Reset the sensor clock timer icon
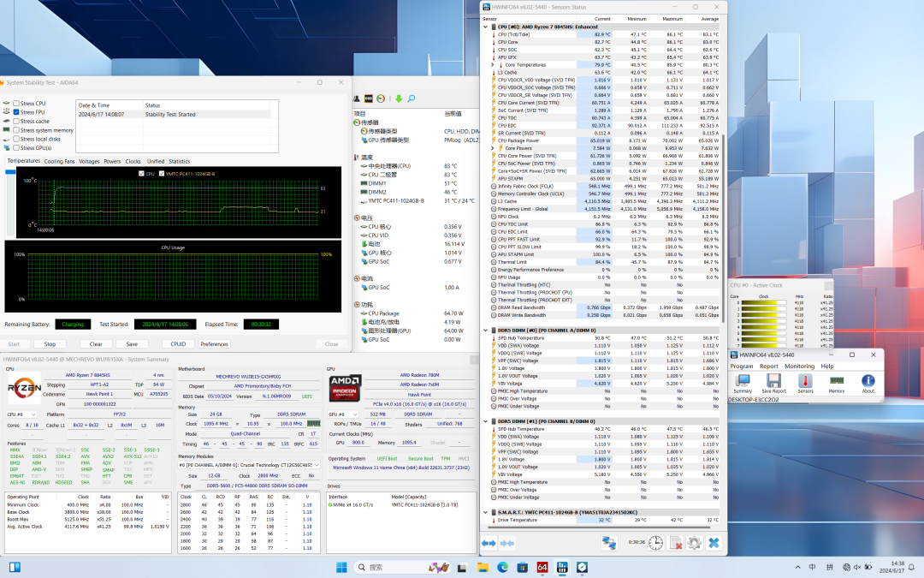This screenshot has height=578, width=924. click(654, 543)
